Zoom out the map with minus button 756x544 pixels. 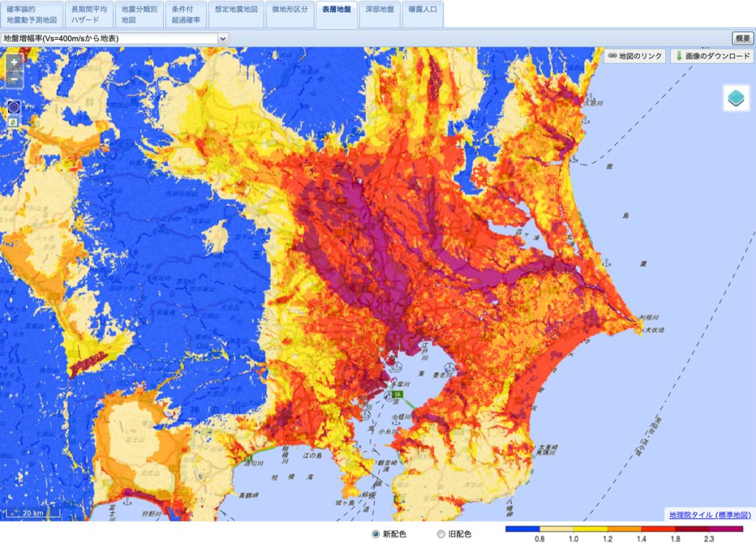pyautogui.click(x=14, y=79)
